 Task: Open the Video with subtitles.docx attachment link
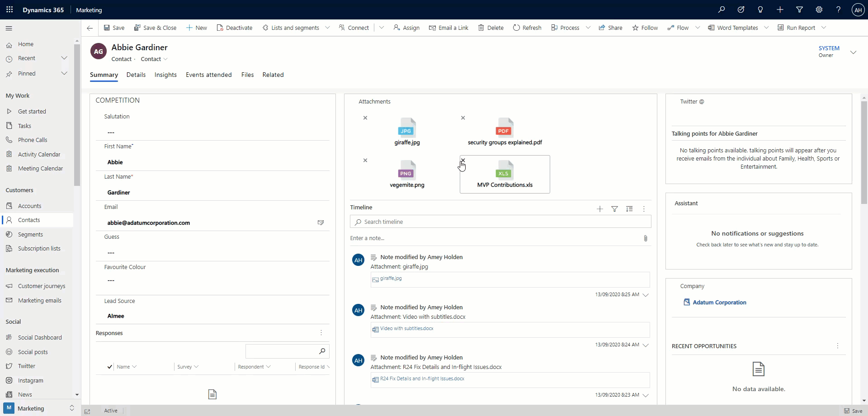(407, 329)
